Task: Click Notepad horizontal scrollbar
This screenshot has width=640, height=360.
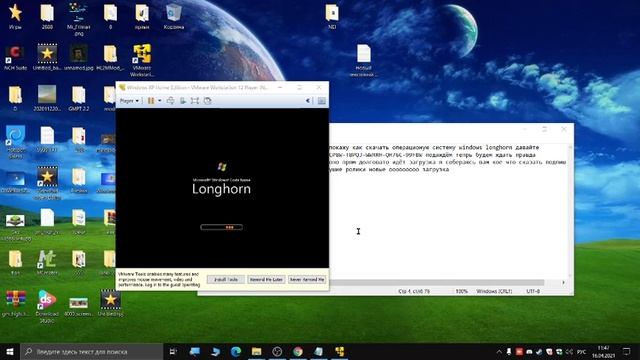Action: coord(437,282)
